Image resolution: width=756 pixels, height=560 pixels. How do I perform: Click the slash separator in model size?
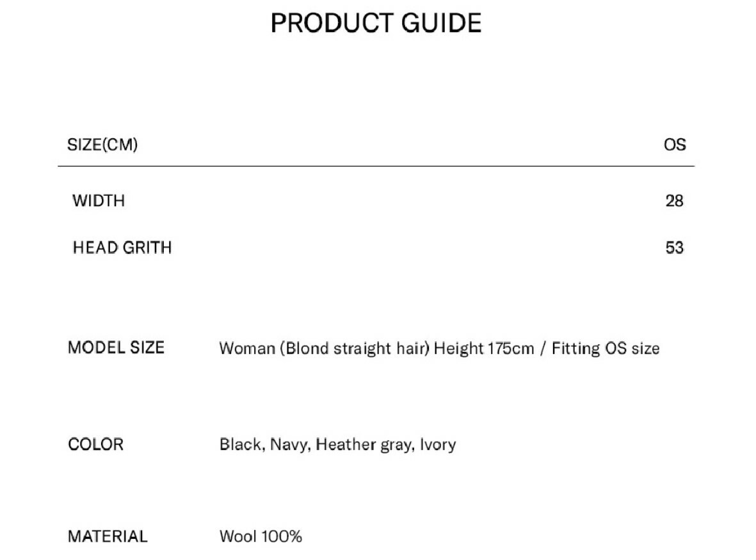click(x=543, y=349)
